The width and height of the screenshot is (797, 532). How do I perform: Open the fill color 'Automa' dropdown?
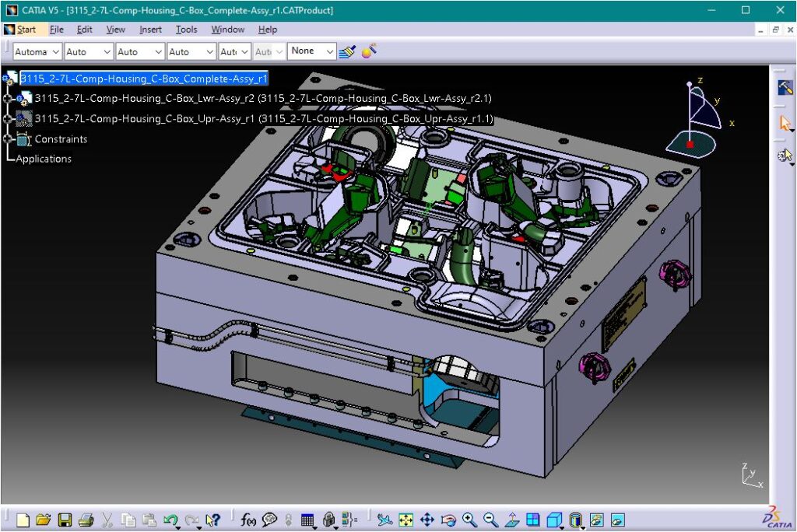pos(37,51)
